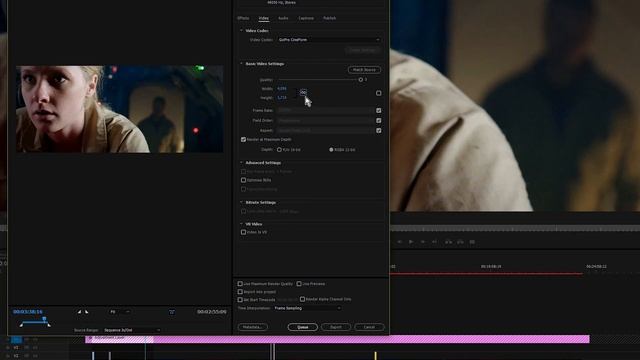Click Export Frame camera icon in Program Monitor
This screenshot has height=360, width=640.
472,242
